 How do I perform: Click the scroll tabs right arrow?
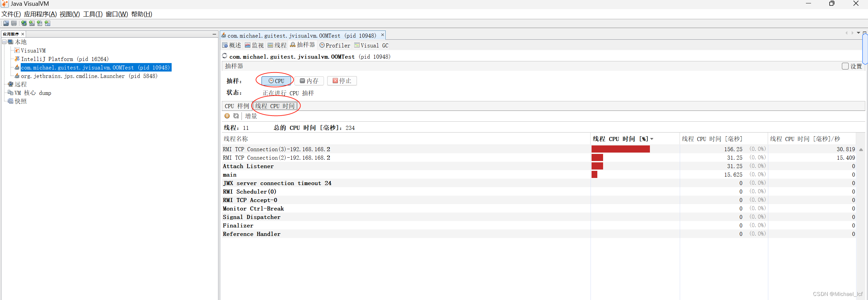[x=852, y=33]
